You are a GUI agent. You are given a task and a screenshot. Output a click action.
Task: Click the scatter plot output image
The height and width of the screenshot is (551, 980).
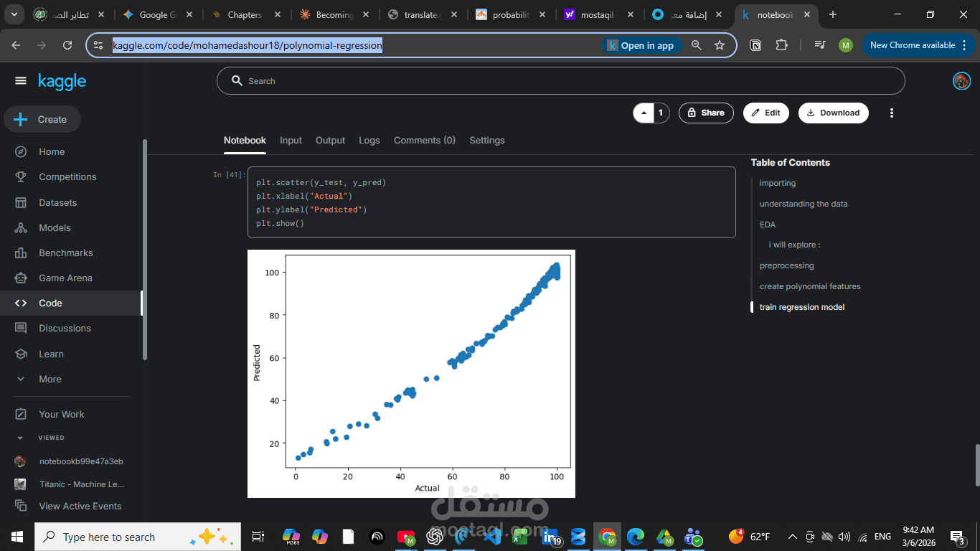(411, 373)
